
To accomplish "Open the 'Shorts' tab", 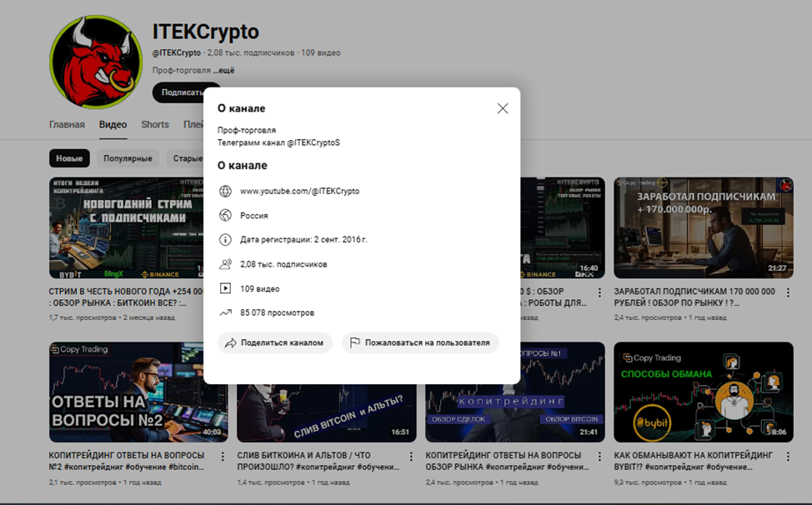I will point(155,125).
